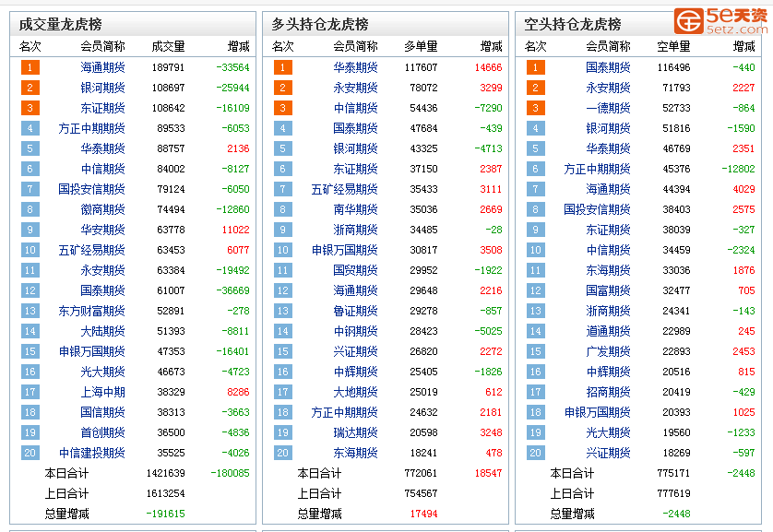The image size is (773, 532).
Task: Click 华泰期货 in 多头持仓龙虎榜
Action: click(355, 67)
